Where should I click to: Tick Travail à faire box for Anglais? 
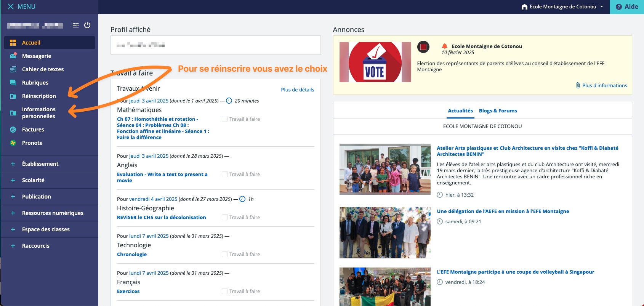[x=225, y=174]
